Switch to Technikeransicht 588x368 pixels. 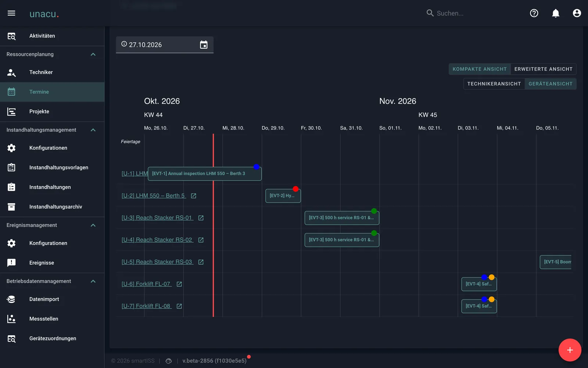point(494,84)
